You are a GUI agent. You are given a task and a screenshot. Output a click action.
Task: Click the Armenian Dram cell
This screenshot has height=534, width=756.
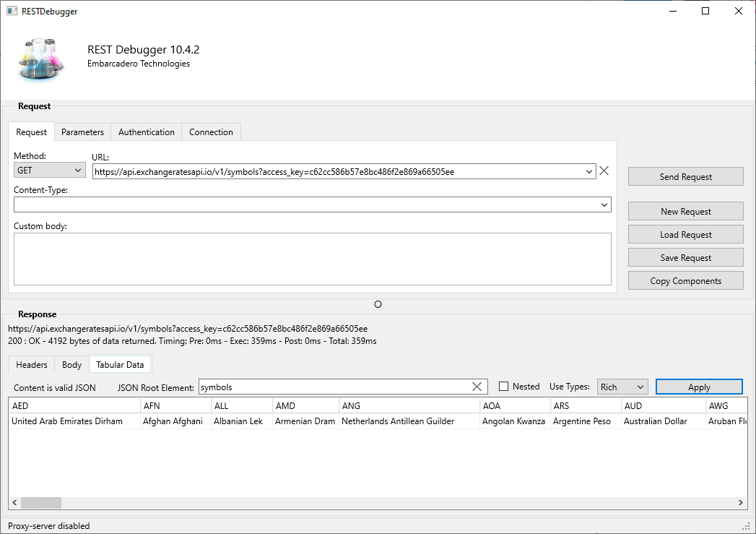click(x=305, y=421)
